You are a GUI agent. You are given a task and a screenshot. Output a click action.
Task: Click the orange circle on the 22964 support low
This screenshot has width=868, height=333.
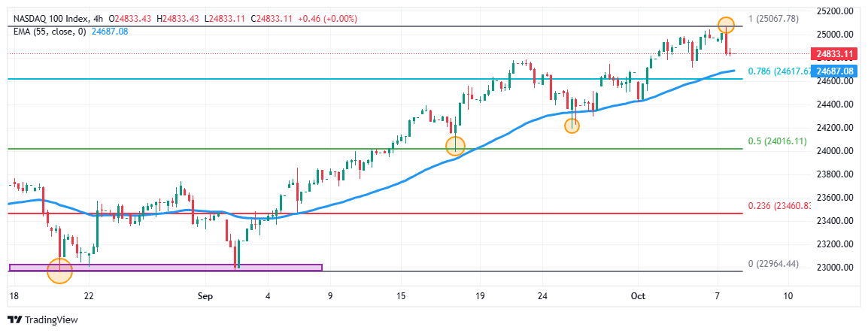(59, 270)
